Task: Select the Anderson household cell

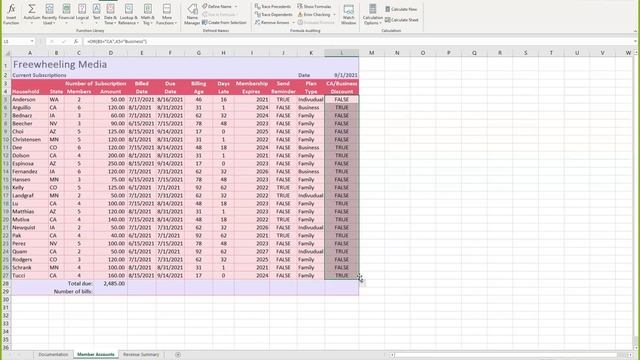Action: pos(30,99)
